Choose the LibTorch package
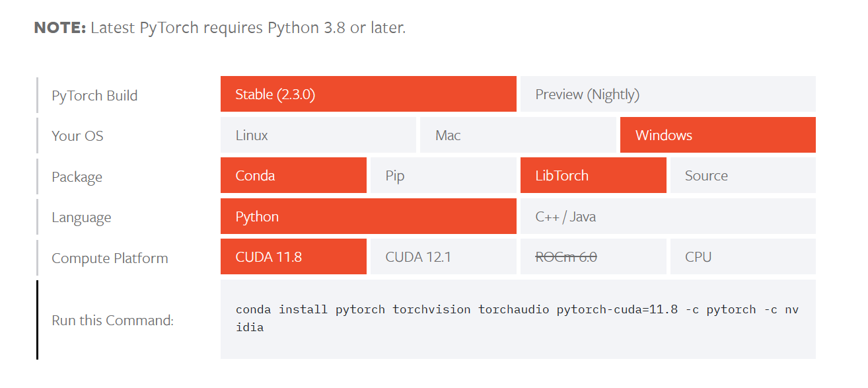Image resolution: width=868 pixels, height=388 pixels. coord(593,175)
